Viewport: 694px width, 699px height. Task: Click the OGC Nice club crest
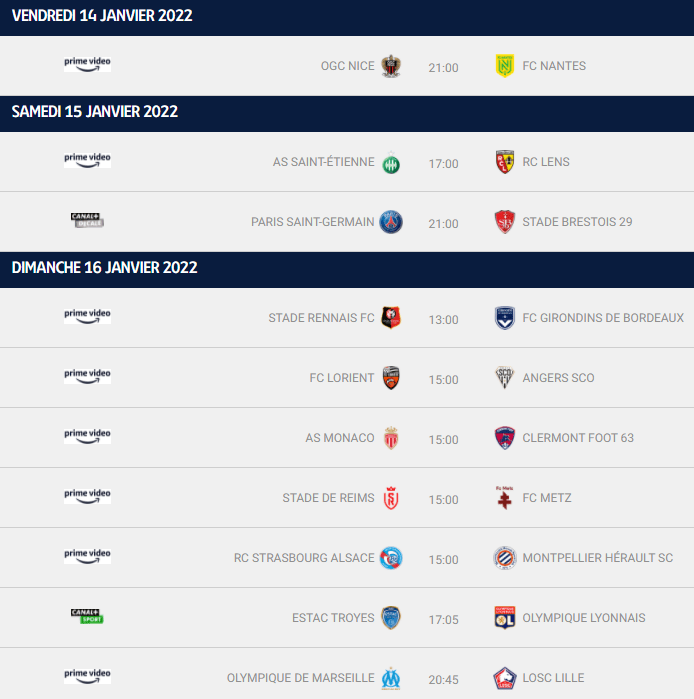[x=391, y=66]
